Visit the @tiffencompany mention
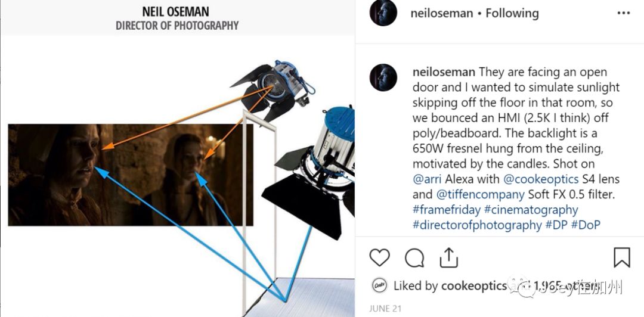This screenshot has height=317, width=644. coord(480,194)
